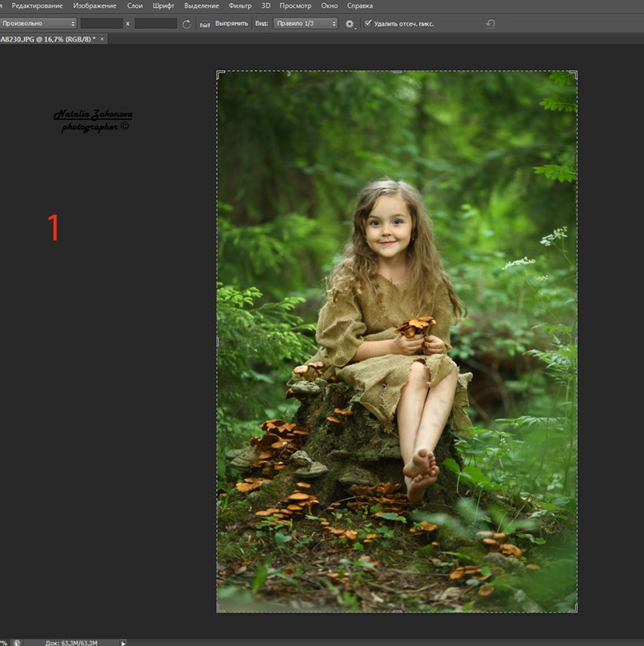Click the reset crop arrow icon
644x646 pixels.
click(490, 24)
